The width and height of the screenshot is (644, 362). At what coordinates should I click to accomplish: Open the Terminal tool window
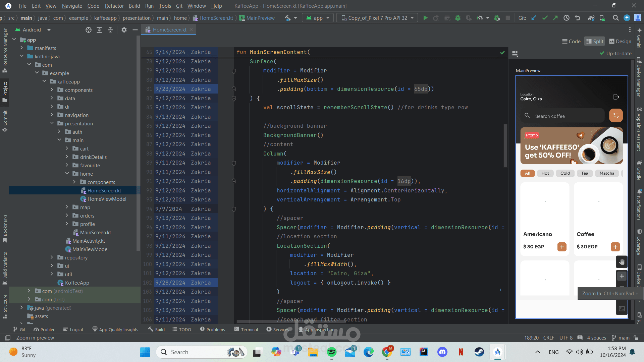point(246,329)
